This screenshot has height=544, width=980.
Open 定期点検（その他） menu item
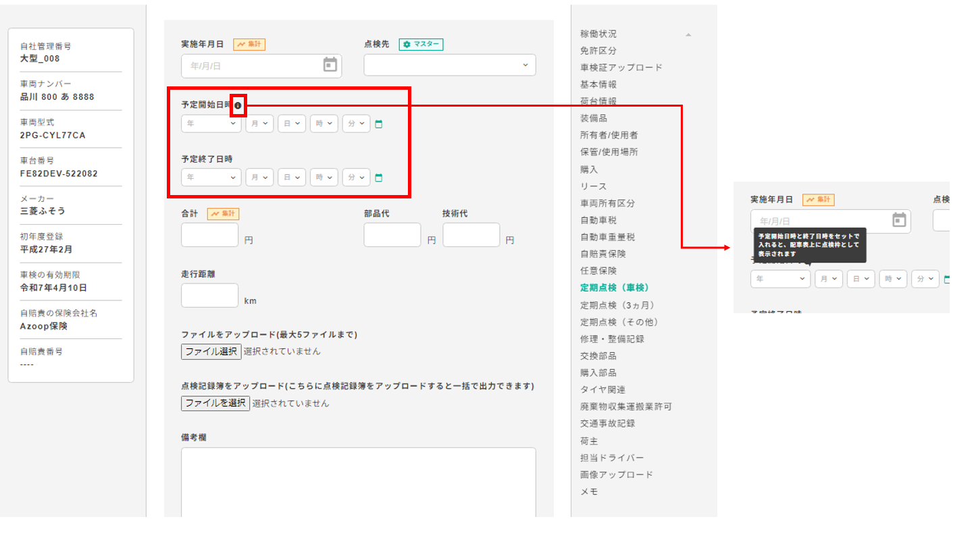619,322
